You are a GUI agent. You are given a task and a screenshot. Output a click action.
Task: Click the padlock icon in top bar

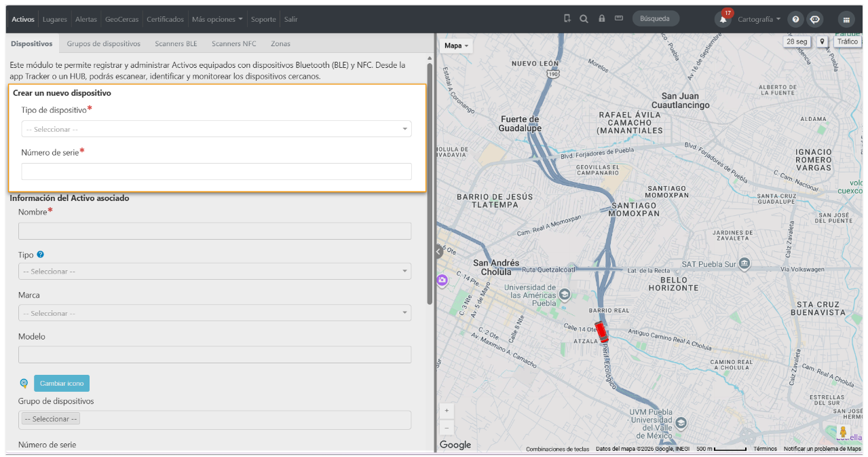(x=601, y=19)
